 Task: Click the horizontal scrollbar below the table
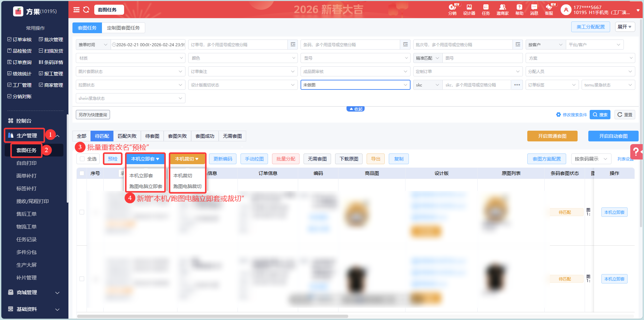coord(213,316)
